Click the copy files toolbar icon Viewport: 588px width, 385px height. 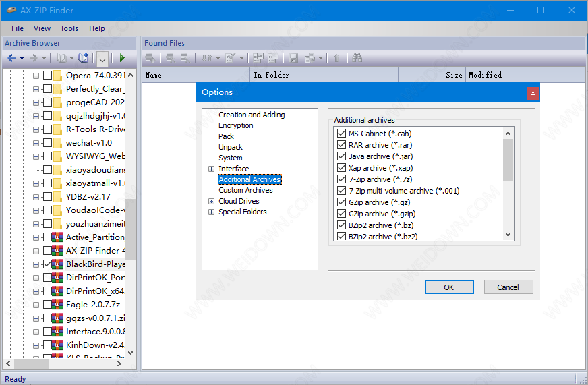pos(310,58)
